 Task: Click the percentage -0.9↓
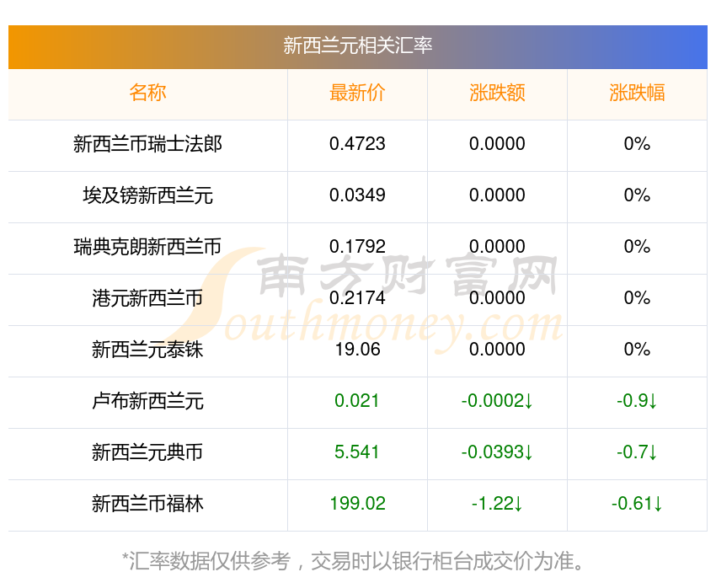pyautogui.click(x=637, y=401)
